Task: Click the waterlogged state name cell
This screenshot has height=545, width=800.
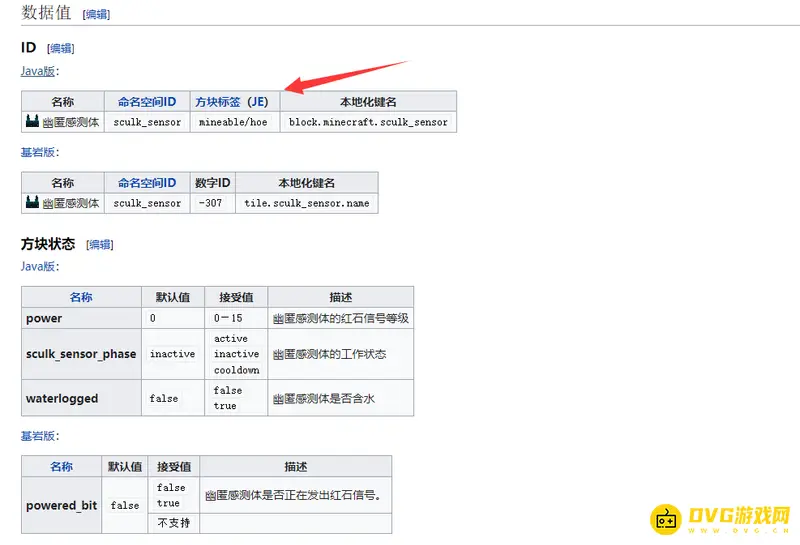Action: [x=62, y=398]
